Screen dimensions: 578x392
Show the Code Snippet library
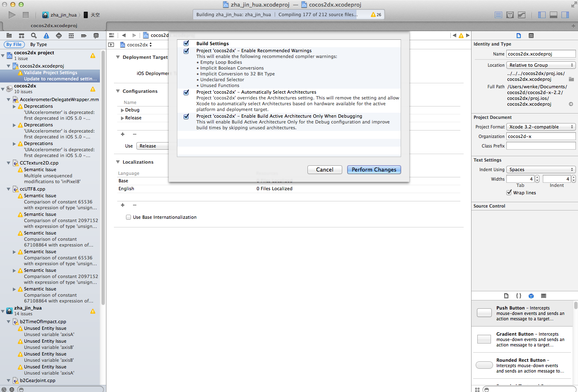click(x=519, y=296)
